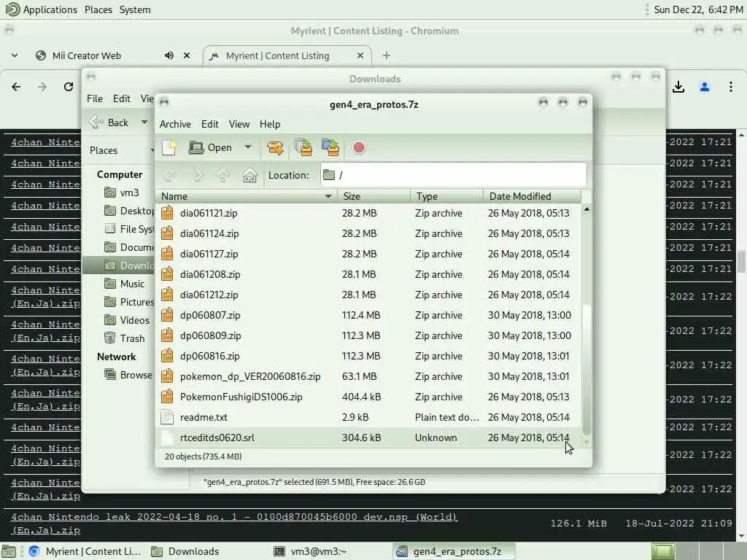Image resolution: width=747 pixels, height=560 pixels.
Task: Click the archive file list scrollbar
Action: [587, 370]
